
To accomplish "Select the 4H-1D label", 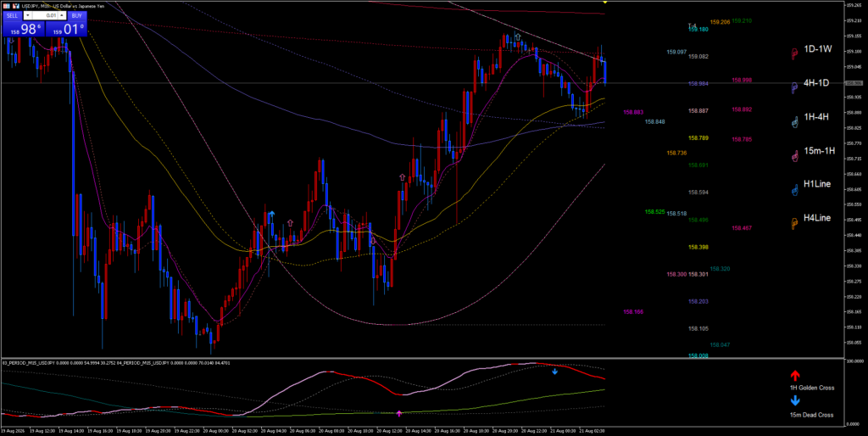I will point(816,83).
